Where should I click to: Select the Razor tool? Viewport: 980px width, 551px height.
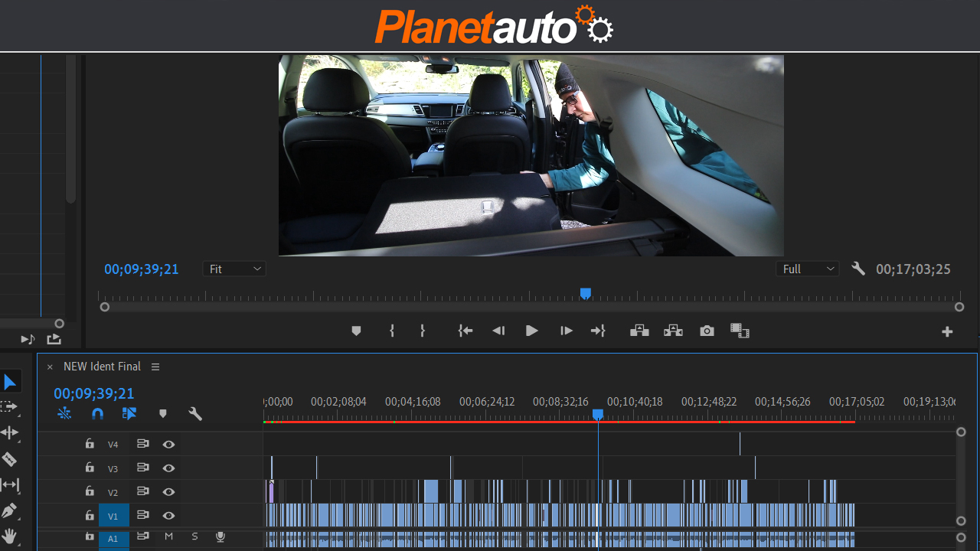9,459
